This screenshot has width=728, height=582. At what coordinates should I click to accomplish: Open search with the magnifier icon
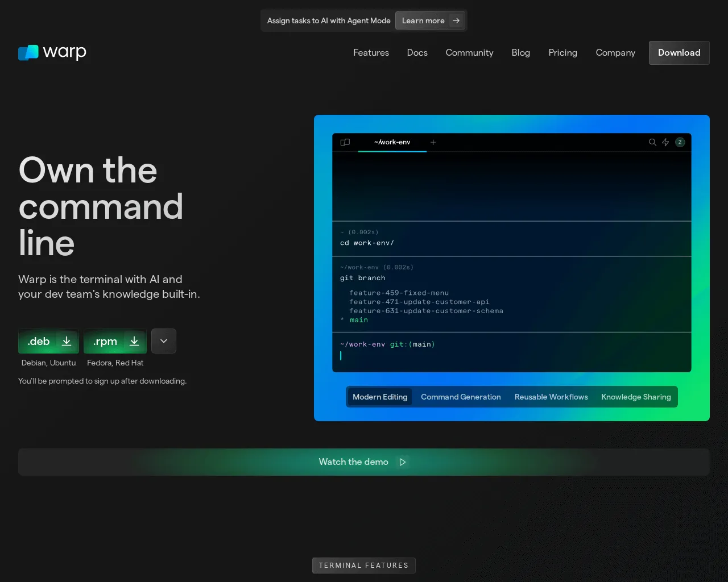coord(652,142)
